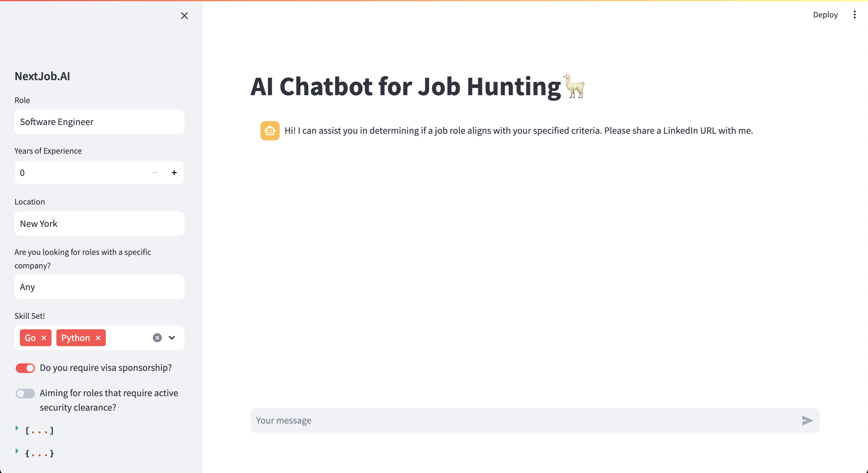This screenshot has width=868, height=473.
Task: Remove the Go skill tag
Action: tap(44, 338)
